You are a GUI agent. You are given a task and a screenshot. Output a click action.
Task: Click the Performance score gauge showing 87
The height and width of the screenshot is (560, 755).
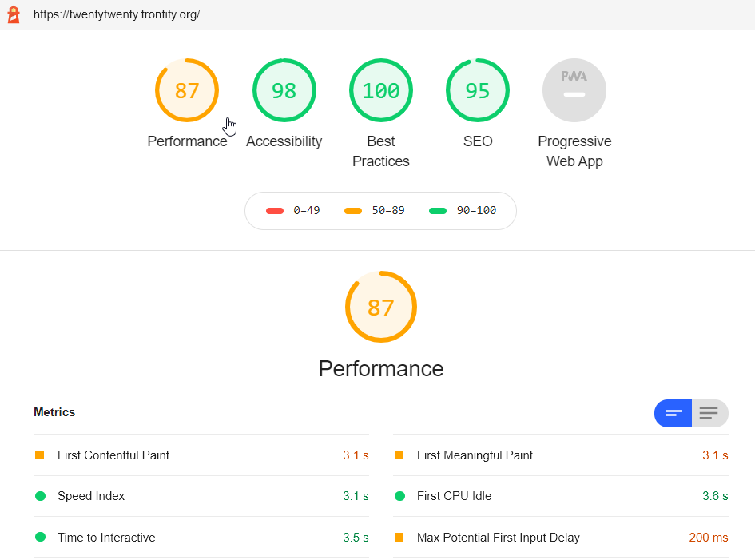pos(187,90)
